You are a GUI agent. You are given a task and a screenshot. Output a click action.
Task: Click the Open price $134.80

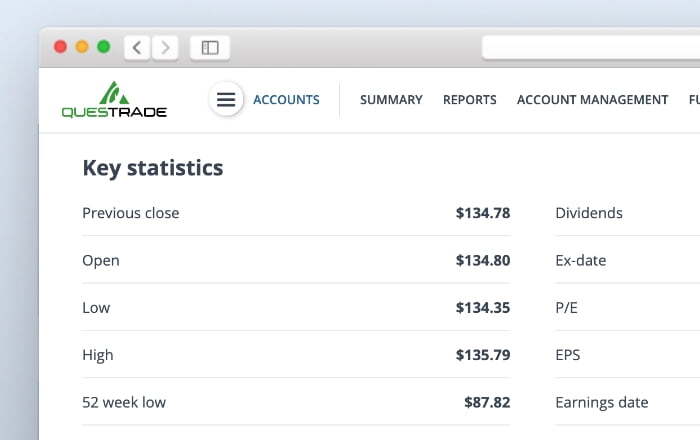483,261
